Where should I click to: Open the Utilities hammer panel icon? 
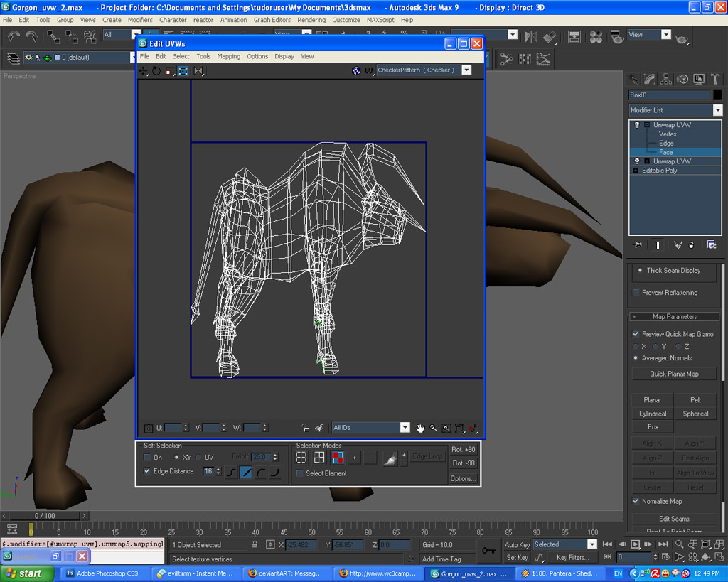715,80
